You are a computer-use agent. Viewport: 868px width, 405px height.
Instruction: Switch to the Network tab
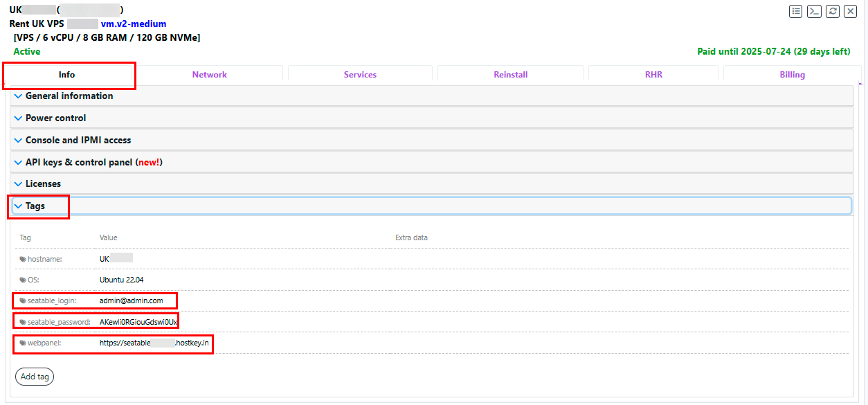(210, 75)
